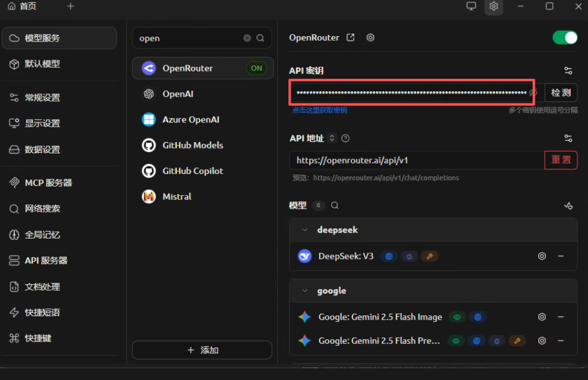The width and height of the screenshot is (588, 380).
Task: Click the monitor icon in title bar
Action: tap(471, 7)
